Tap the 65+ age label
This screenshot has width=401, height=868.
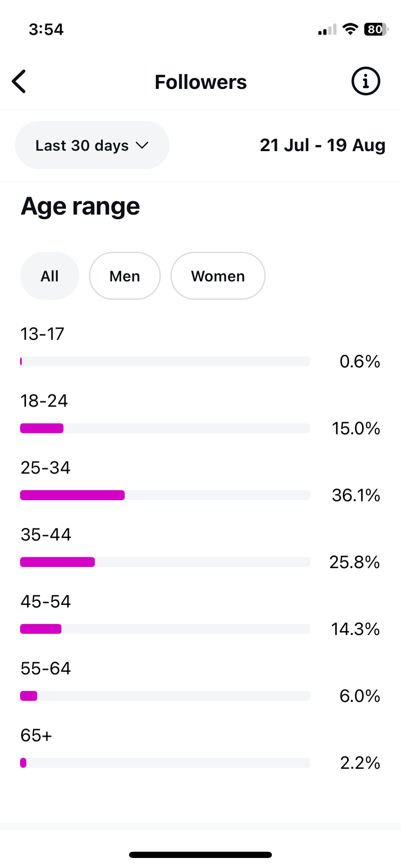pyautogui.click(x=36, y=736)
